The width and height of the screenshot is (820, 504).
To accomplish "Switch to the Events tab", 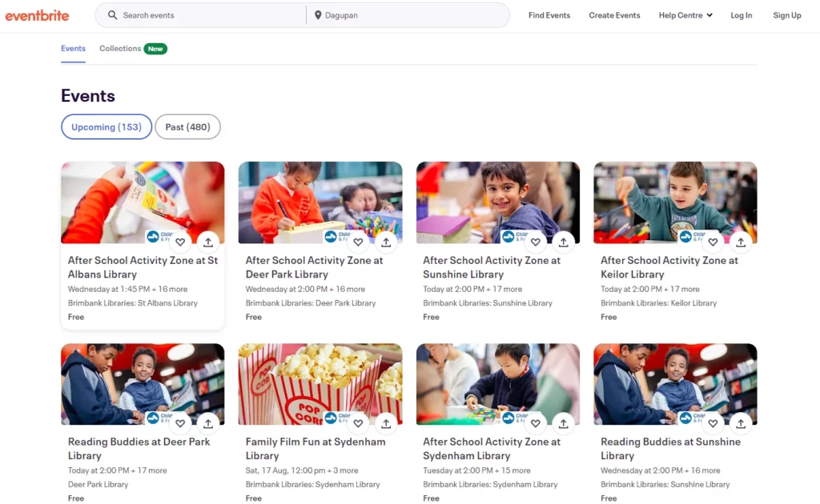I will click(x=73, y=49).
